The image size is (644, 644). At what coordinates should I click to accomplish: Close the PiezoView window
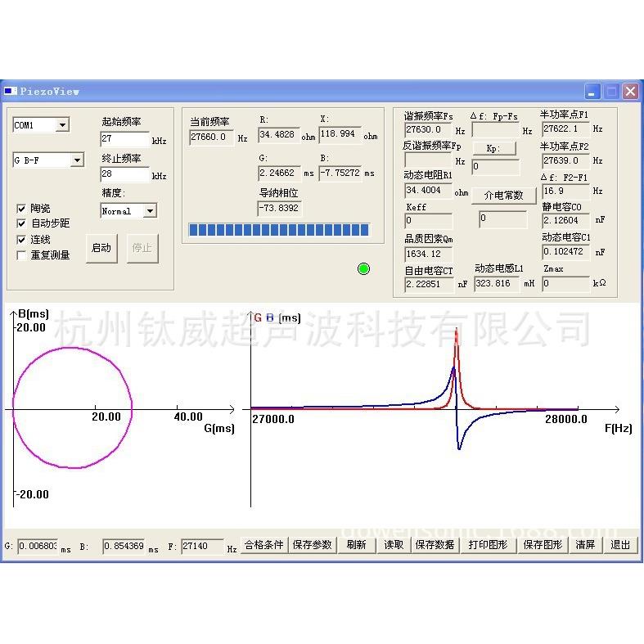point(630,91)
